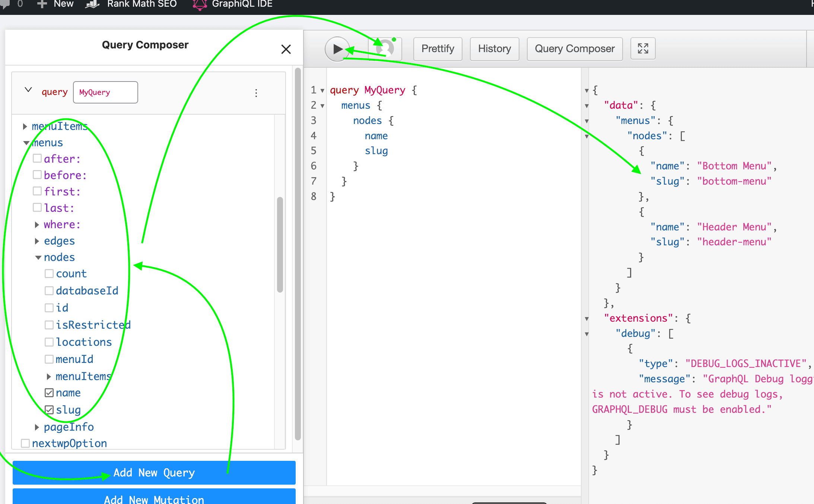
Task: Check the menuId field checkbox
Action: pos(49,359)
